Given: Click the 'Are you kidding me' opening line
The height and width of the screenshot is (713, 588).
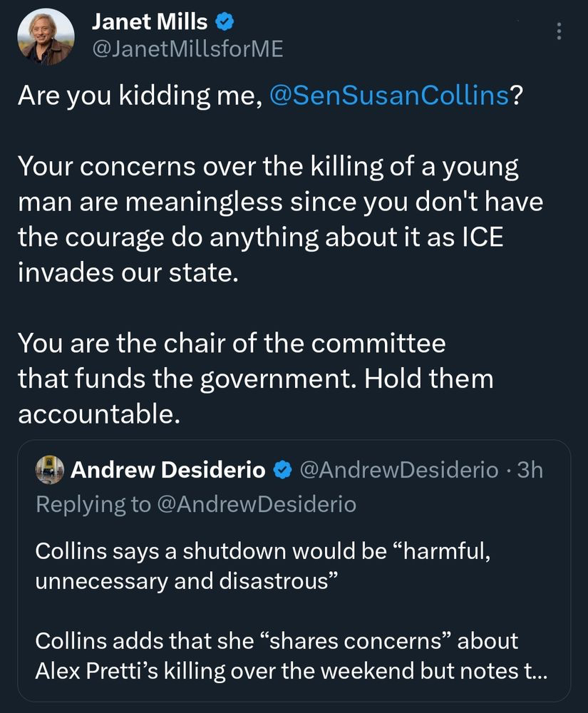Looking at the screenshot, I should click(x=143, y=96).
